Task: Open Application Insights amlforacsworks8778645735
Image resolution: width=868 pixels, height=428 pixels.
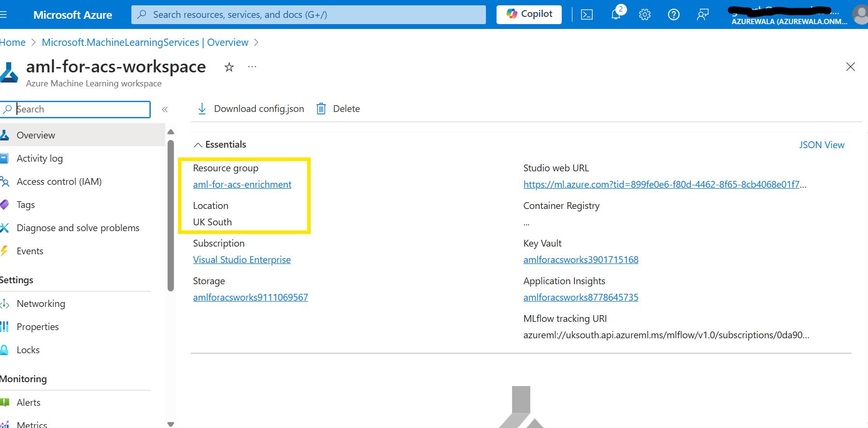Action: [581, 297]
